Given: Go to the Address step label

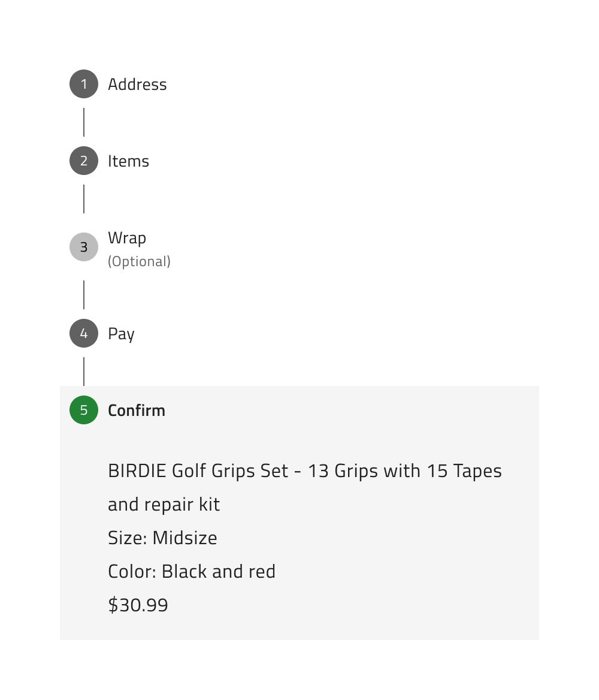Looking at the screenshot, I should 137,85.
